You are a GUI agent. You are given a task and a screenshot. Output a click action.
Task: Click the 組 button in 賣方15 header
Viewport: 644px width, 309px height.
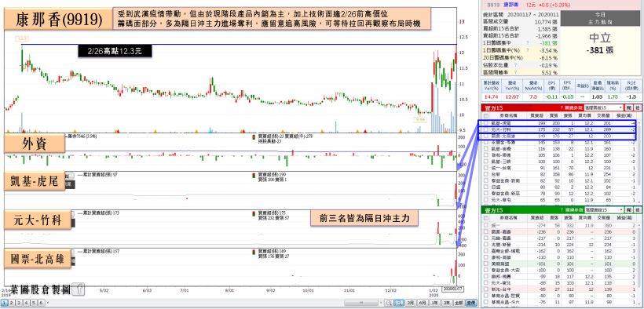click(x=637, y=209)
